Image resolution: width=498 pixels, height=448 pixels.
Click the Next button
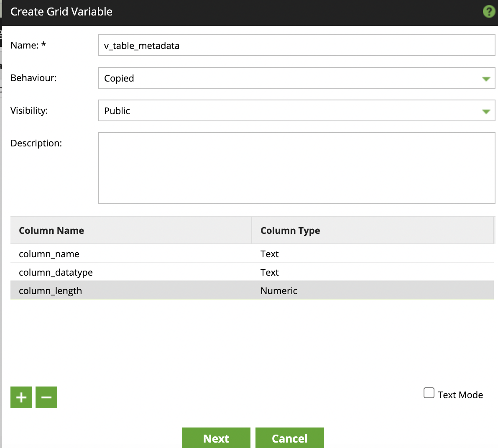(216, 438)
